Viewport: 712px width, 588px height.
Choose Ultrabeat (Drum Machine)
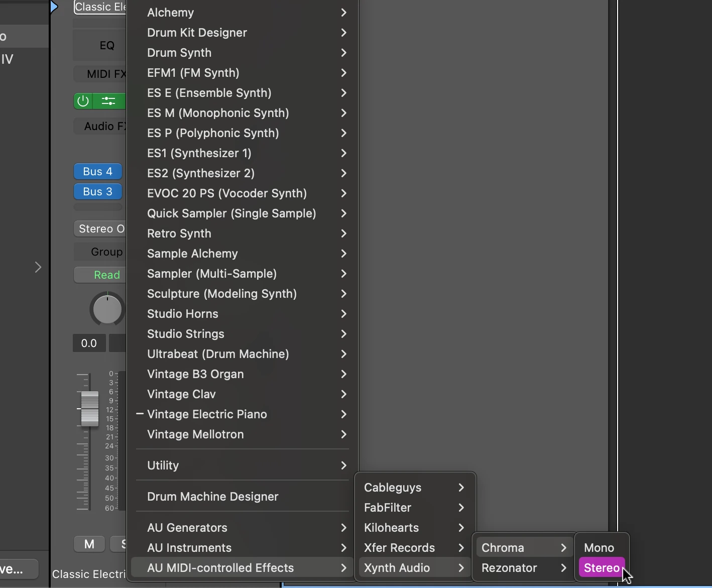[x=243, y=354]
